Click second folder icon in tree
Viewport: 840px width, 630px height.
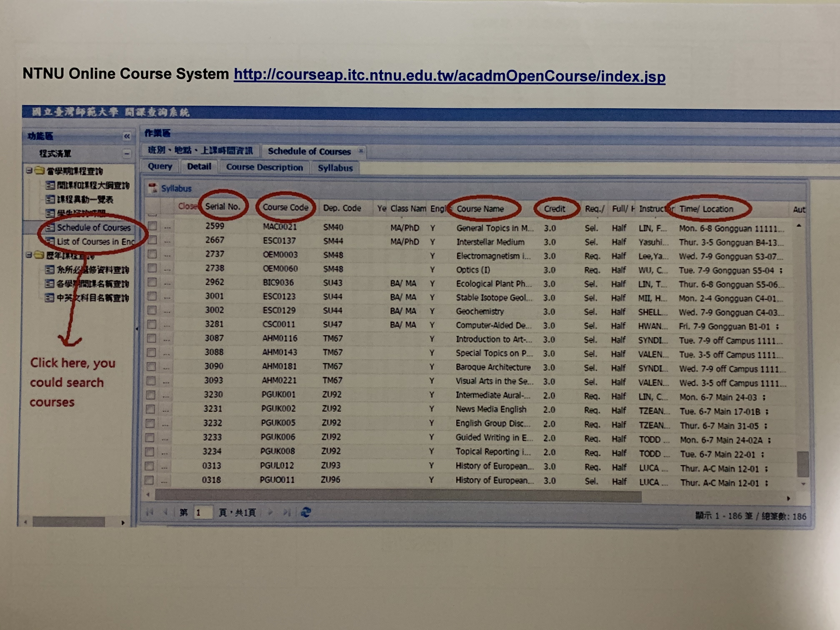39,255
